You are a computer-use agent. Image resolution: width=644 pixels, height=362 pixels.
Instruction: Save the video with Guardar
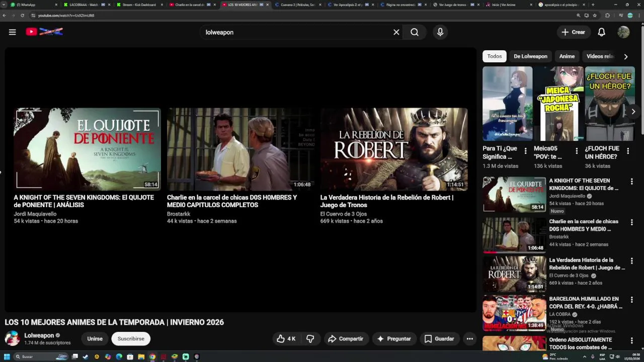(439, 339)
